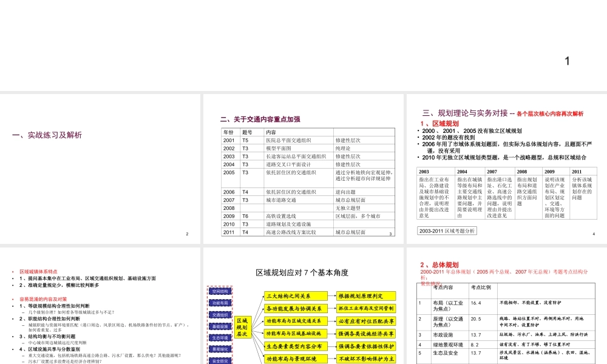Select the 必有应有对位匹配共享 box
Viewport: 607px width, 364px height.
point(366,322)
